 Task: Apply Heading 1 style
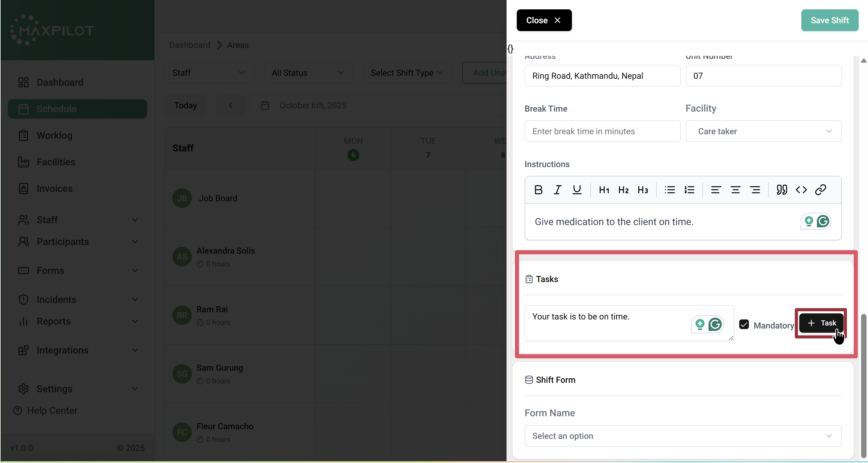(604, 190)
